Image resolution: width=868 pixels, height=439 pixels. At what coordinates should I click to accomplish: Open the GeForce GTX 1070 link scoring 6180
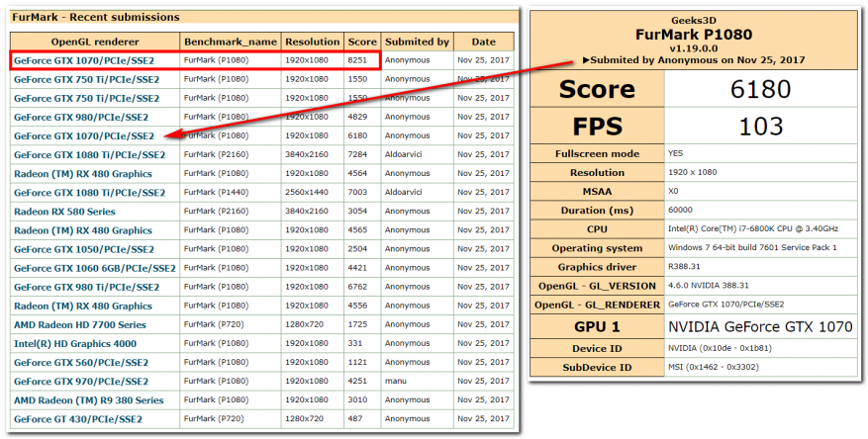coord(84,136)
